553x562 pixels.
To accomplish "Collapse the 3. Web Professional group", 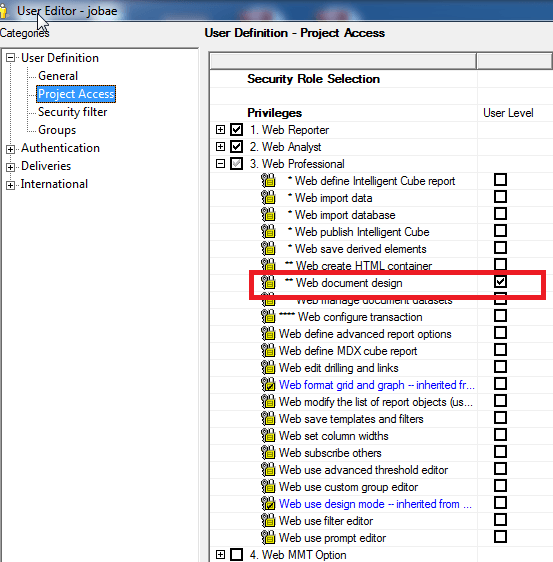I will [220, 164].
